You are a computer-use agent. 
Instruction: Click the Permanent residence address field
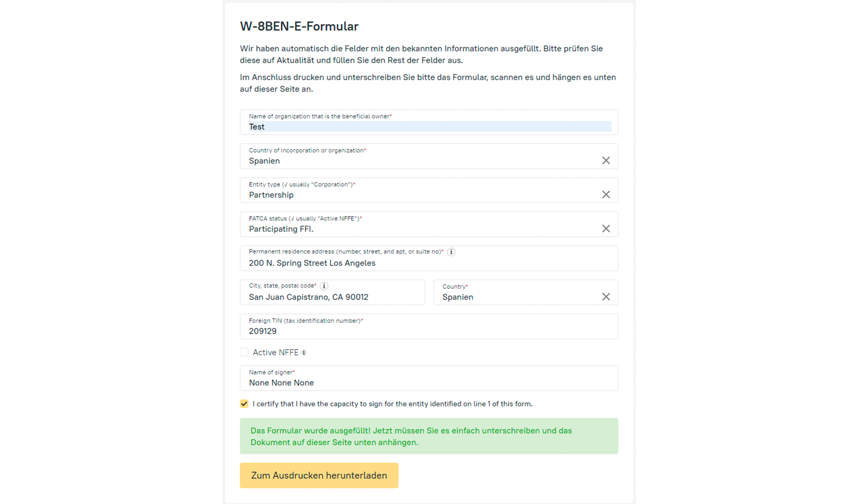[x=429, y=263]
